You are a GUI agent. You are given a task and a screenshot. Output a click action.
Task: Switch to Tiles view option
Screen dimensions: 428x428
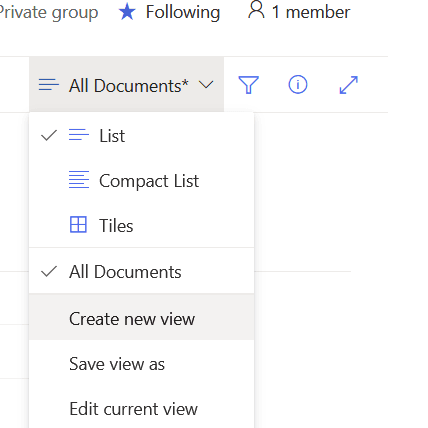142,225
